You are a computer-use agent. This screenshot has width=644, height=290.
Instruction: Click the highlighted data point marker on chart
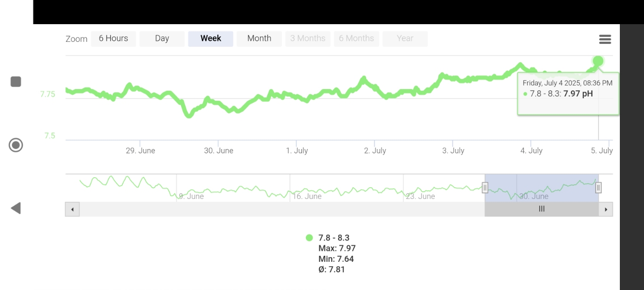click(598, 61)
